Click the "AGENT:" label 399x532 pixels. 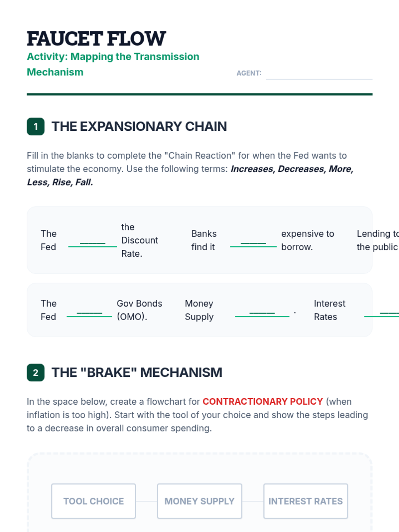pos(249,73)
